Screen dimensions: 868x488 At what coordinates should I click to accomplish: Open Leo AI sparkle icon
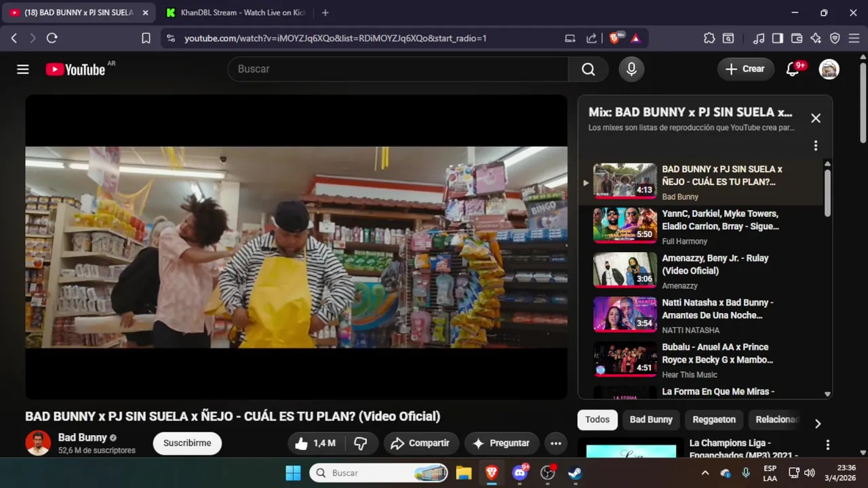tap(816, 38)
